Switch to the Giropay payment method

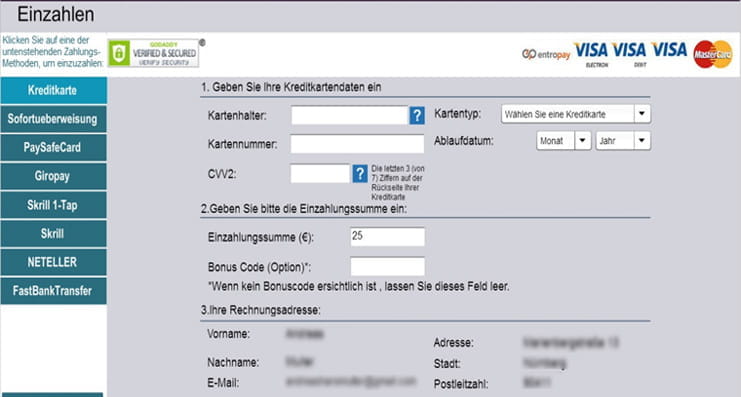coord(53,176)
